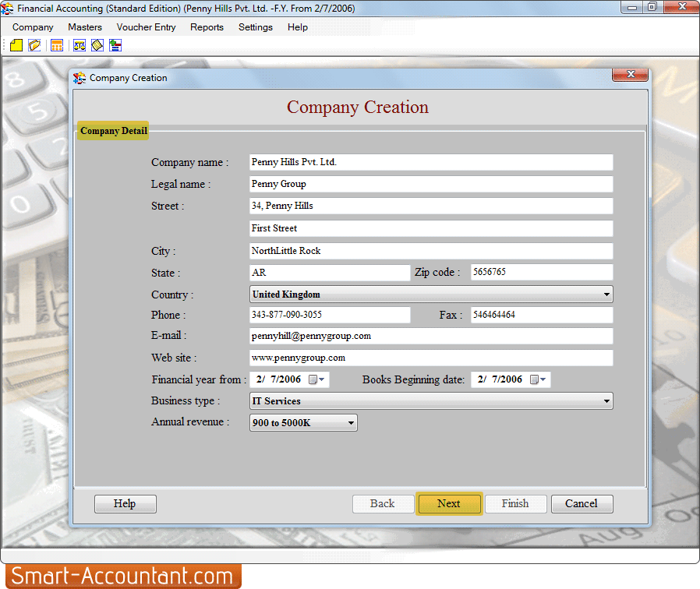The width and height of the screenshot is (700, 589).
Task: Click the Web site input field
Action: tap(431, 358)
